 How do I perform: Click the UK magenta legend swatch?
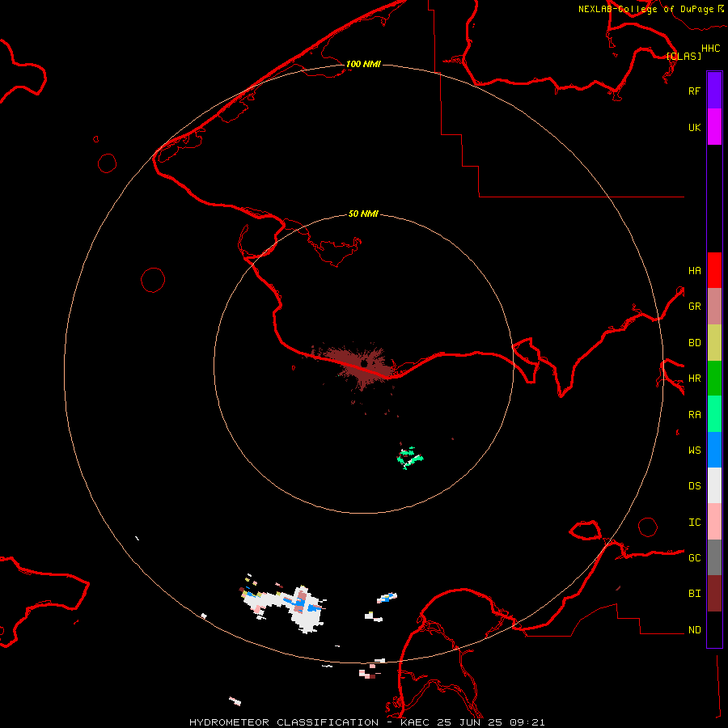click(714, 127)
